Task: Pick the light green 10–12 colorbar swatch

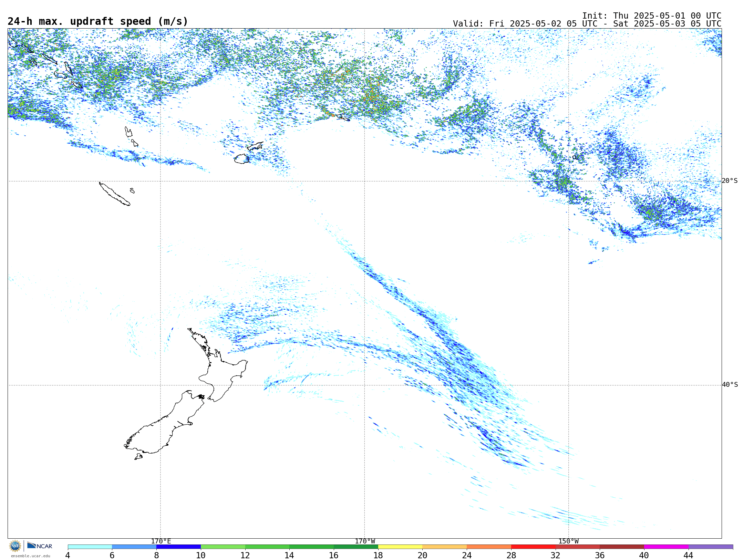Action: pyautogui.click(x=223, y=547)
